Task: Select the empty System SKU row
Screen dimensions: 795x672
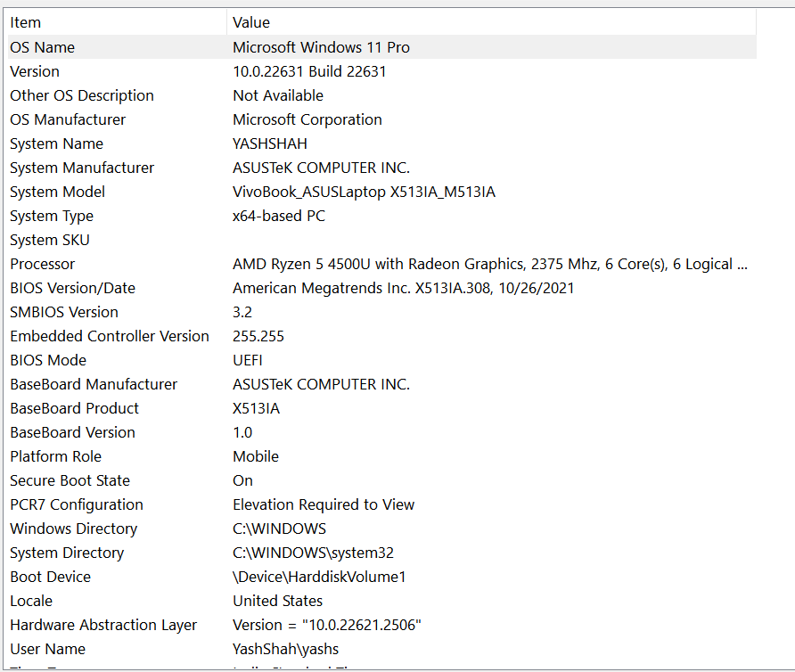Action: (50, 240)
